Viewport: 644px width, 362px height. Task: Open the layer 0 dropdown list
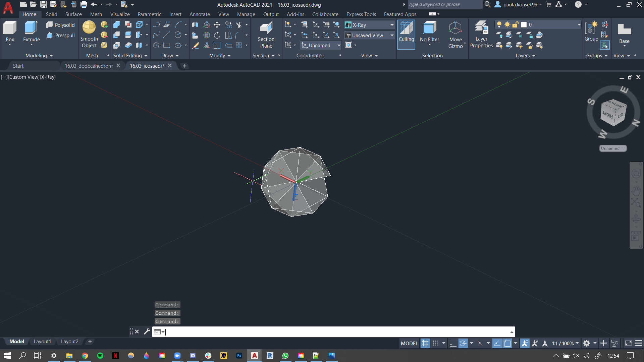pos(579,25)
